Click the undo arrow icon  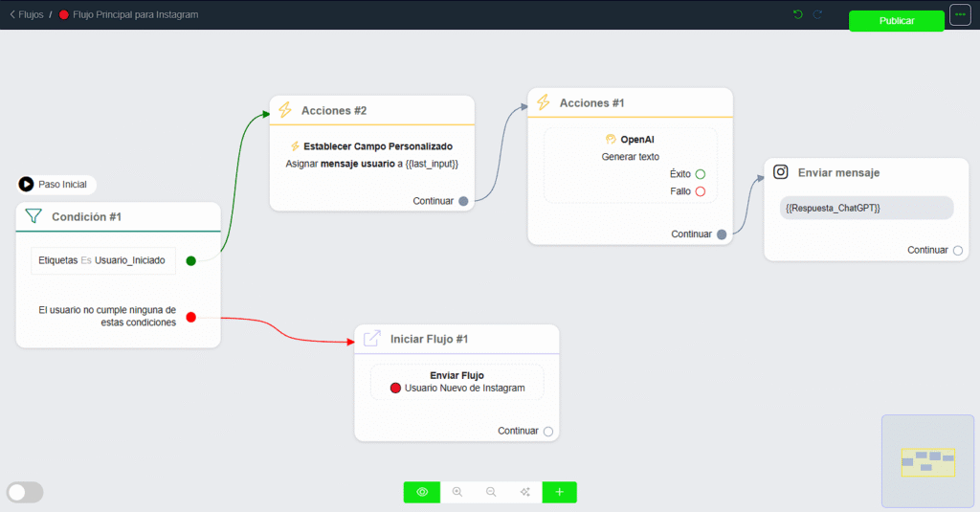[798, 14]
